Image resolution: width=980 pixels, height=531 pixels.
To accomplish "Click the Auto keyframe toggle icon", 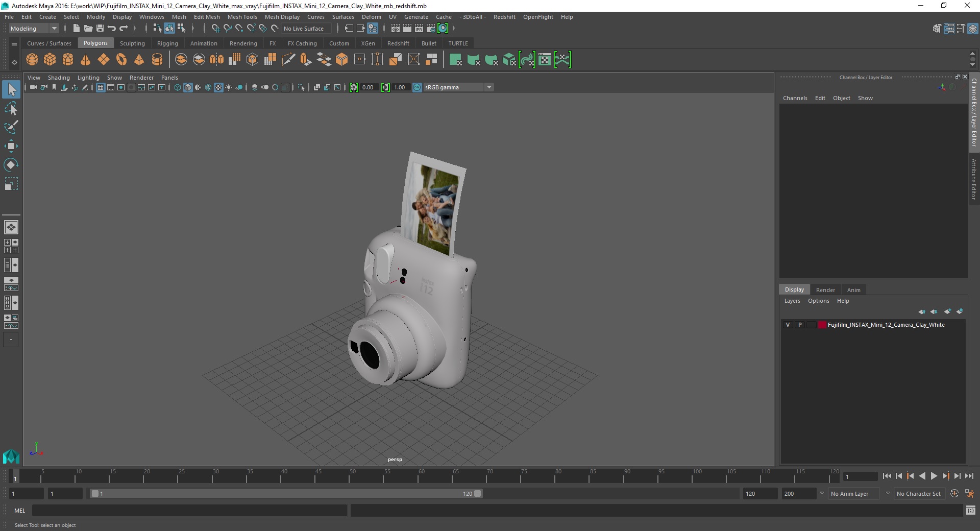I will tap(954, 494).
